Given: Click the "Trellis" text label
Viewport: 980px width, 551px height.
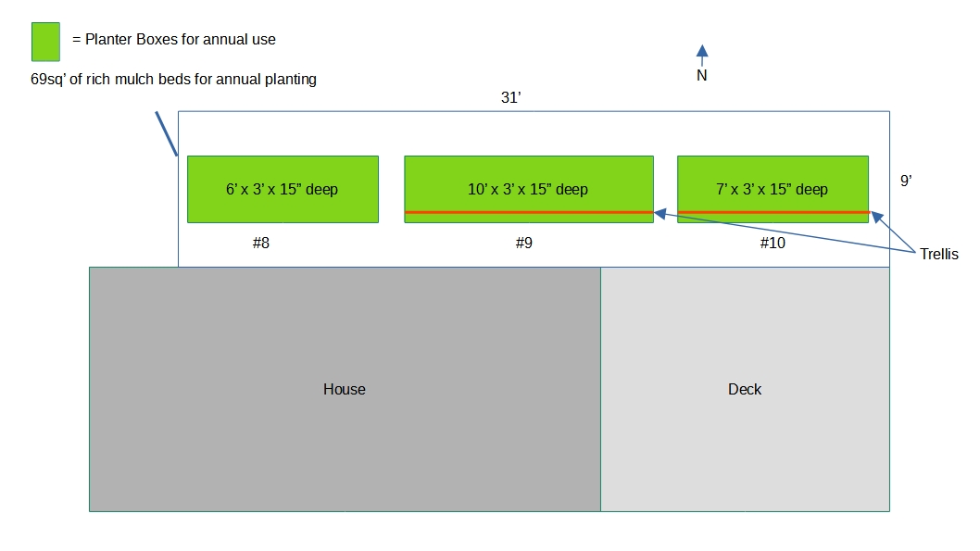Looking at the screenshot, I should pos(939,254).
